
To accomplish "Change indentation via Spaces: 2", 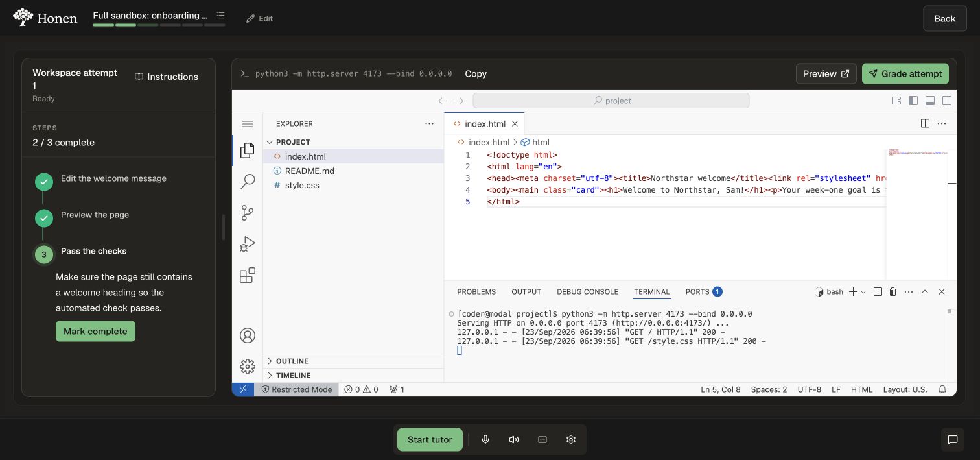I will (769, 389).
